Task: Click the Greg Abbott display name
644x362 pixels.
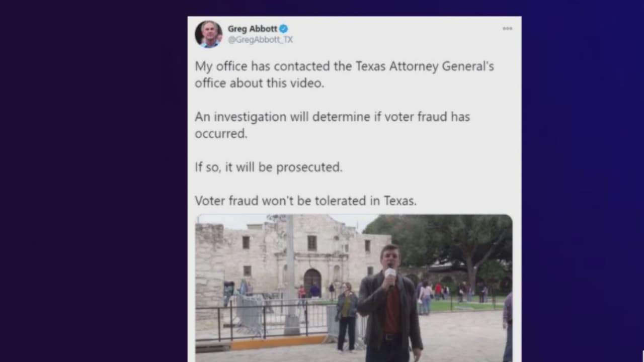Action: coord(252,29)
